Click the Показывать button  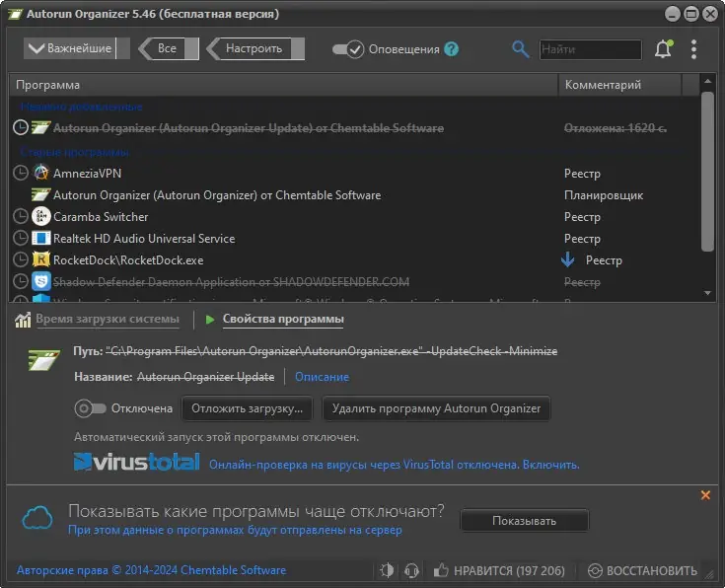(x=525, y=521)
